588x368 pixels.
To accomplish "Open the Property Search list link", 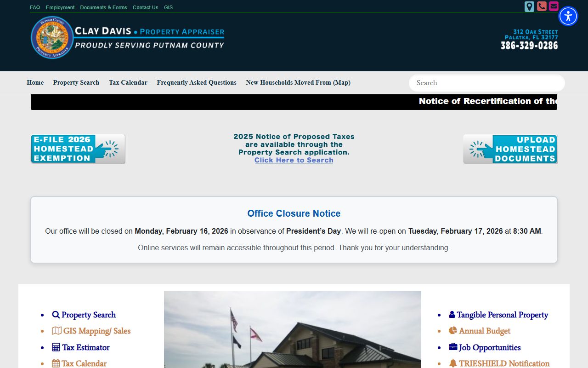I will click(89, 315).
